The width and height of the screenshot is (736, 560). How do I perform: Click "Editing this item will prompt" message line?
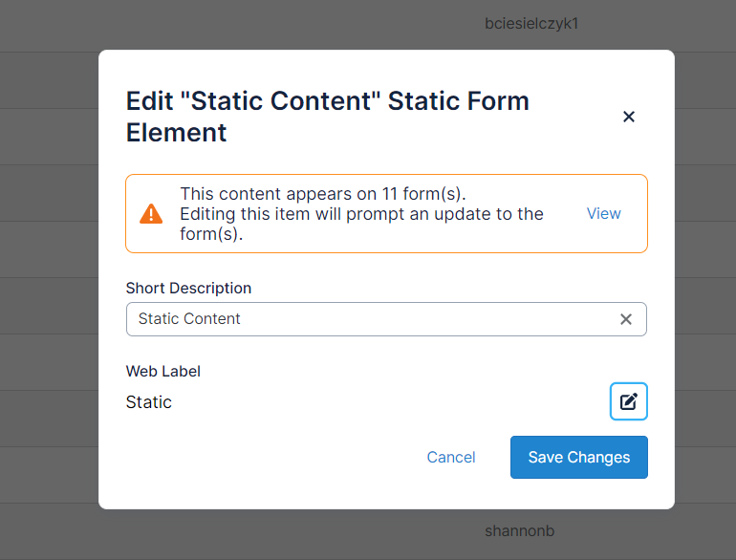[x=361, y=214]
